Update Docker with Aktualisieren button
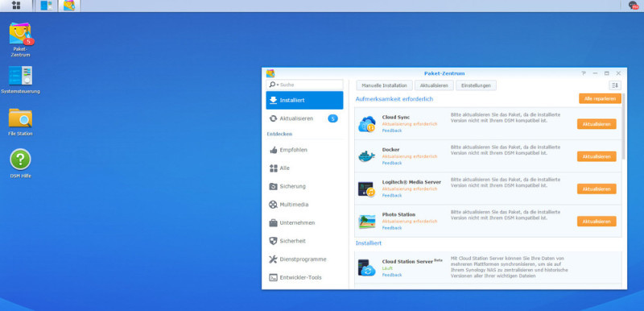Image resolution: width=644 pixels, height=311 pixels. tap(597, 156)
